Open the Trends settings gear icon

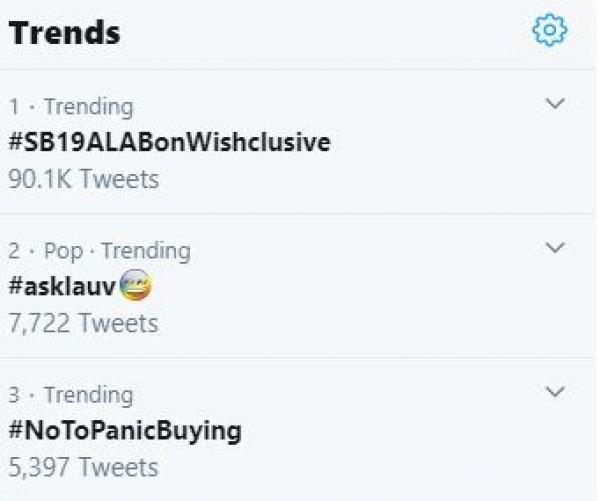pyautogui.click(x=549, y=32)
